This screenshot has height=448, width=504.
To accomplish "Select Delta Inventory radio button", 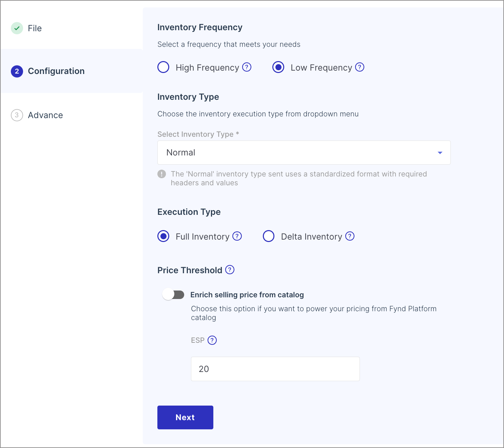I will [x=269, y=236].
